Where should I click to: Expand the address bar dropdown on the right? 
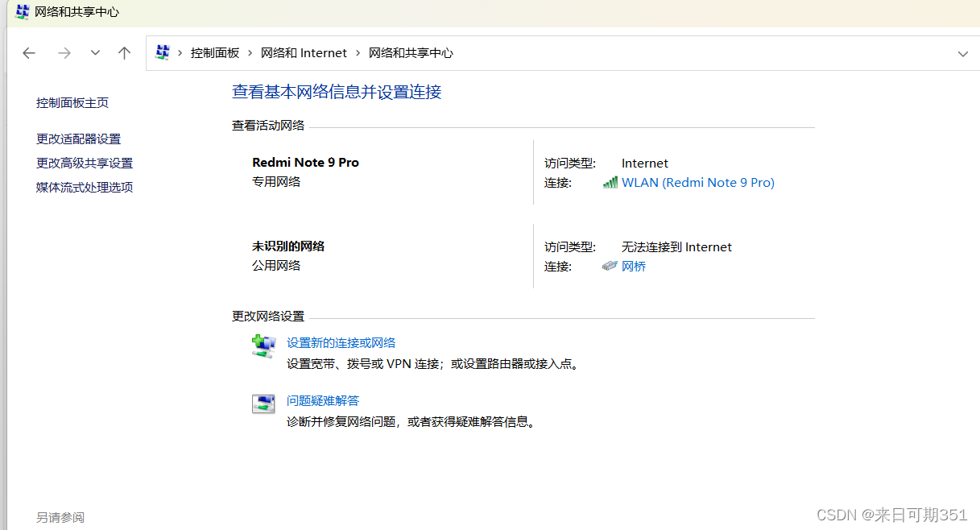click(x=963, y=52)
